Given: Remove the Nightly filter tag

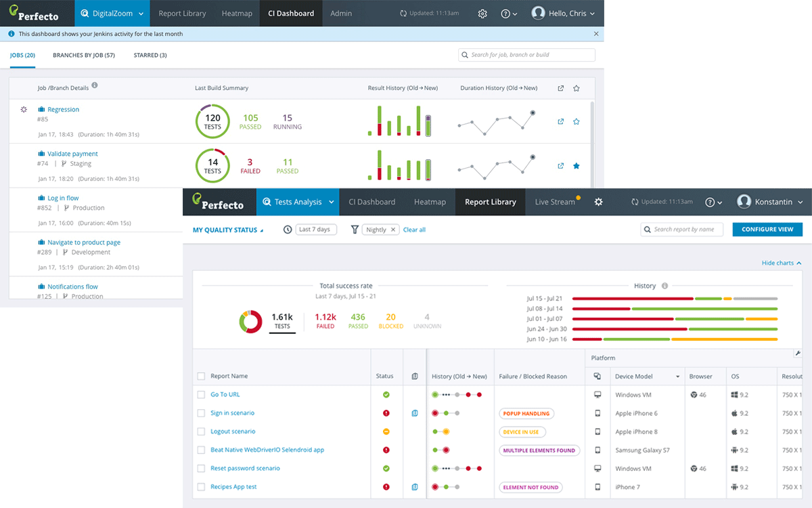Looking at the screenshot, I should tap(392, 230).
